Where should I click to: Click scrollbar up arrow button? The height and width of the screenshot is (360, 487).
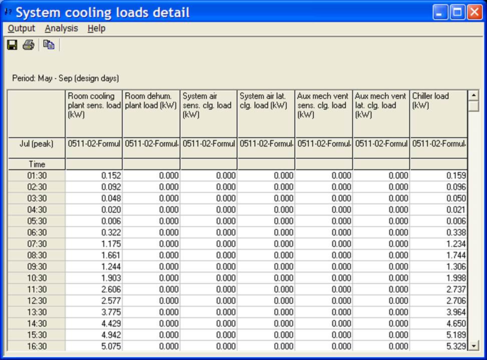[x=473, y=95]
